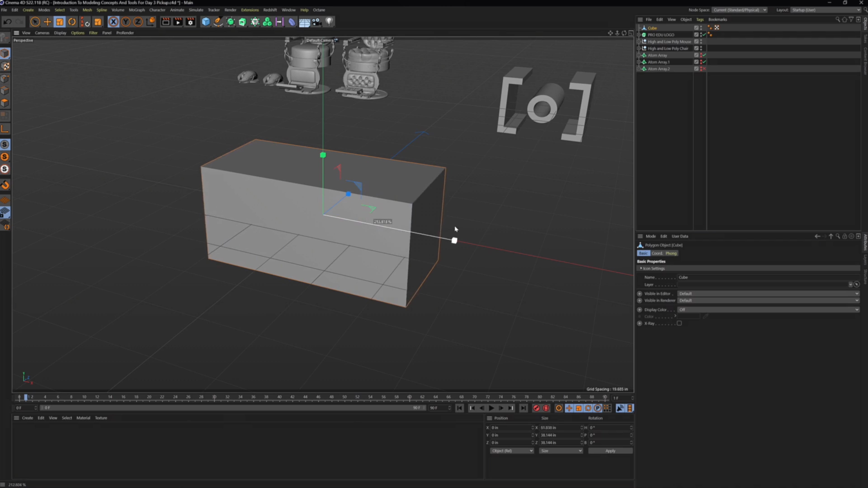The width and height of the screenshot is (868, 488).
Task: Toggle Atom Array.1 green checkmark
Action: point(704,62)
